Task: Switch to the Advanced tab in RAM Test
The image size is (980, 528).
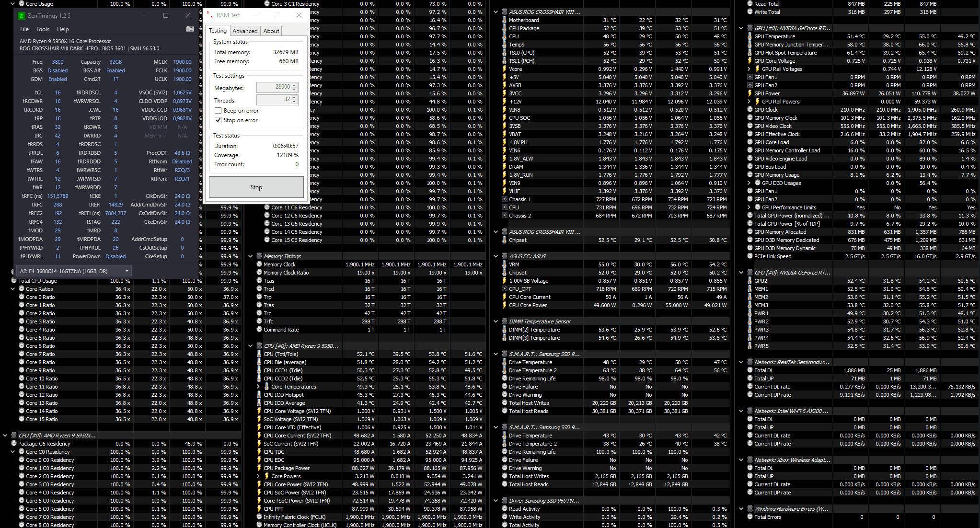Action: click(245, 31)
